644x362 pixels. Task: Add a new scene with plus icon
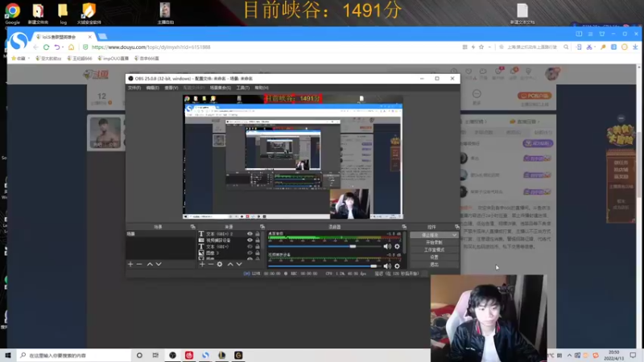click(x=130, y=265)
